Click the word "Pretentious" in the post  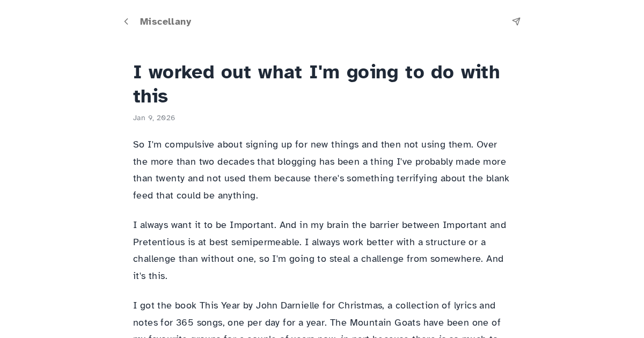coord(159,242)
